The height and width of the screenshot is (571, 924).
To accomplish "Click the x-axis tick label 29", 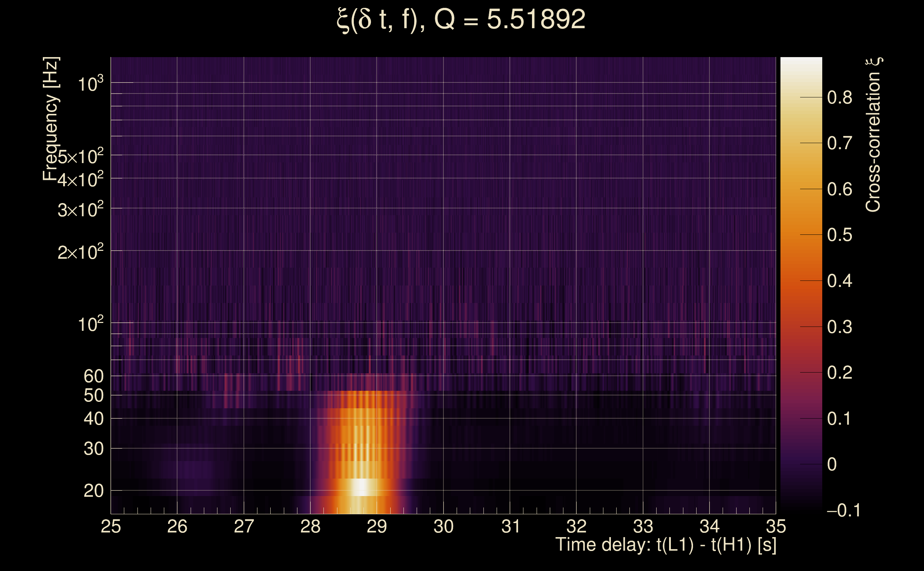I will [x=377, y=527].
